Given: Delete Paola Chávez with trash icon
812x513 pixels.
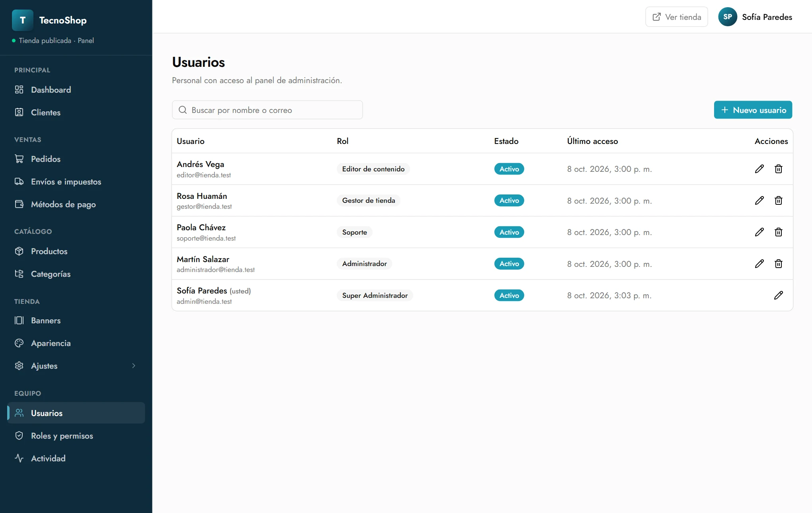Looking at the screenshot, I should 779,232.
